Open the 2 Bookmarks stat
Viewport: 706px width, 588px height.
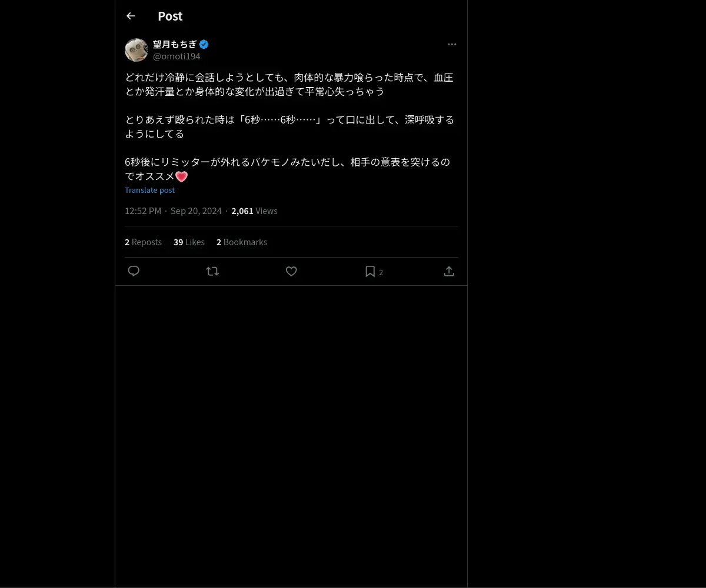242,242
